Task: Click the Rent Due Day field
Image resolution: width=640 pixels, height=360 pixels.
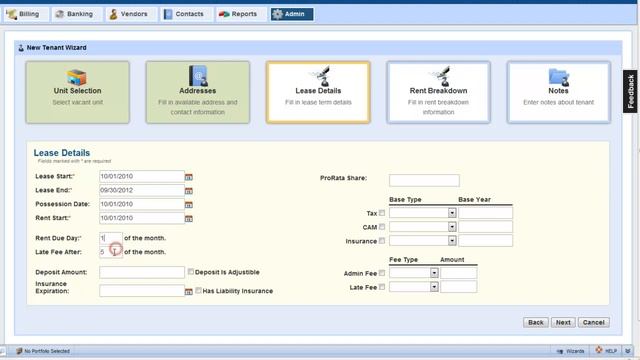Action: pos(111,238)
